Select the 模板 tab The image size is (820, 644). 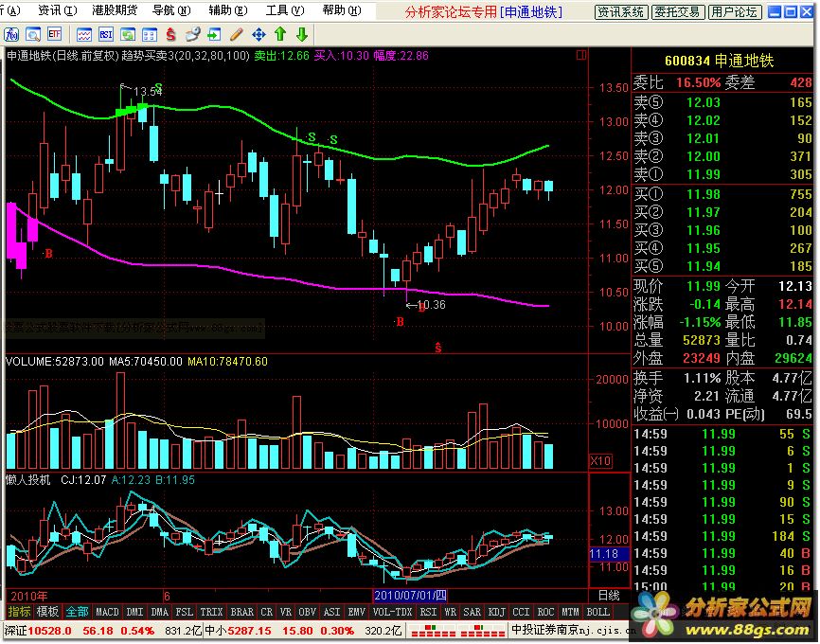click(x=47, y=612)
